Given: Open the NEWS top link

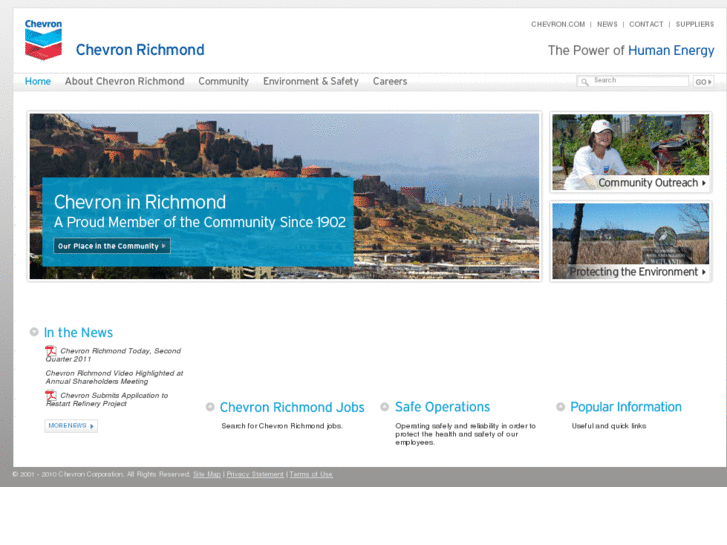Looking at the screenshot, I should (607, 24).
